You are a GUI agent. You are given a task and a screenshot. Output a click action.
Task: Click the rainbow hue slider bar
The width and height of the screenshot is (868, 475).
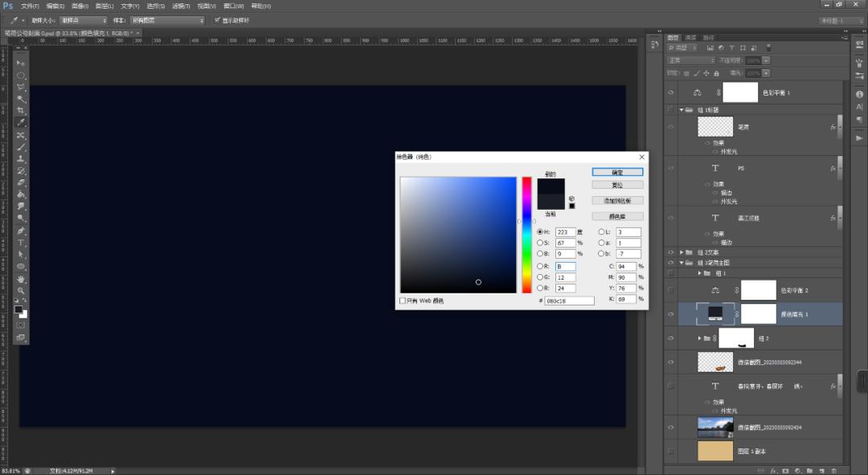coord(527,235)
